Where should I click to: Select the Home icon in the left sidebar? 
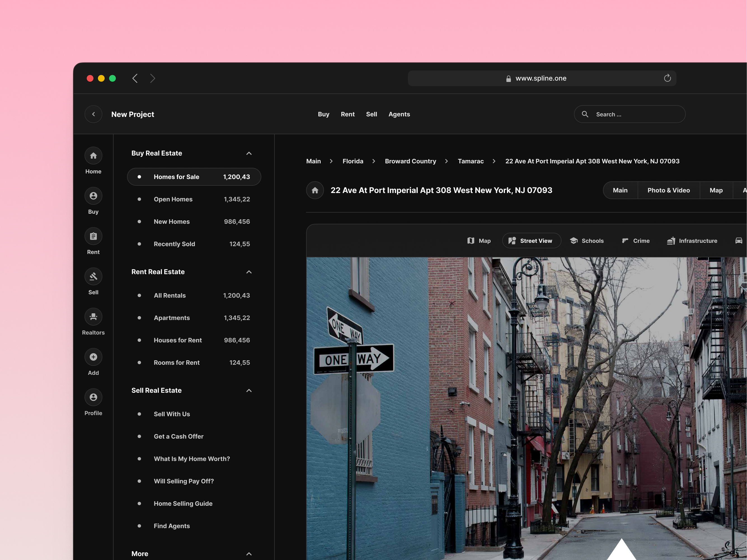click(x=93, y=156)
